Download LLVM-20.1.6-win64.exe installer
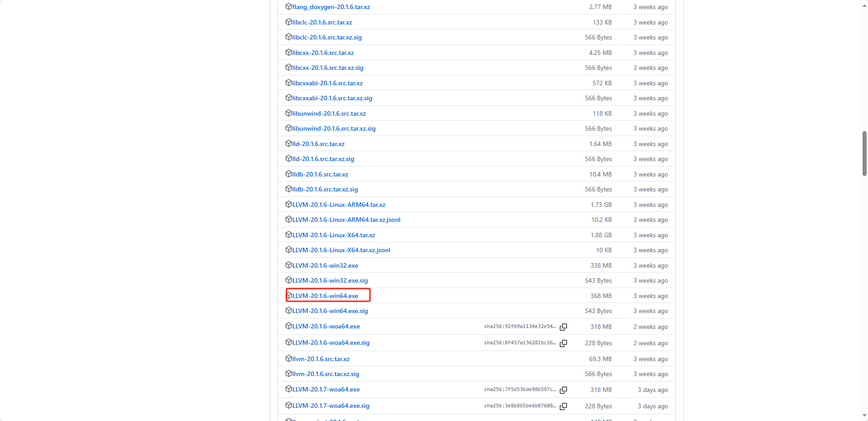868x421 pixels. 325,296
